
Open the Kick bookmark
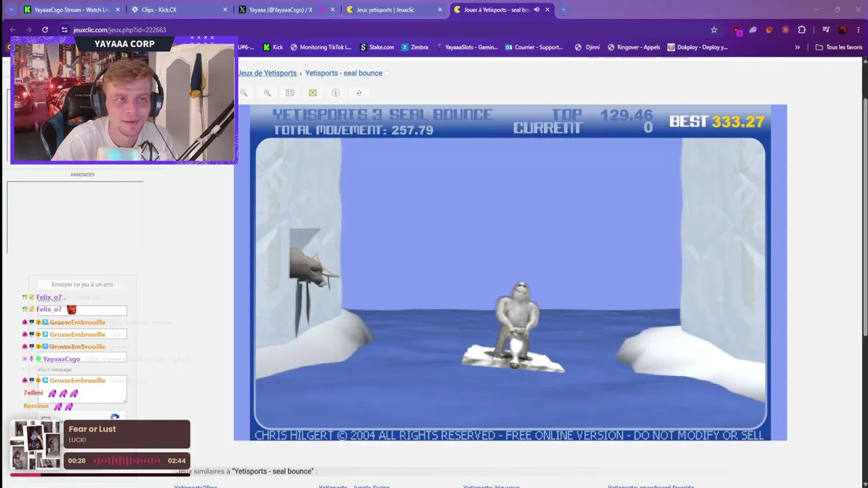(x=273, y=47)
